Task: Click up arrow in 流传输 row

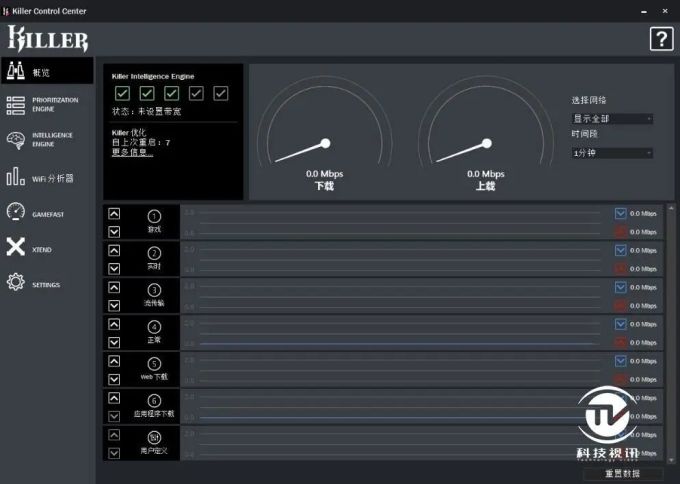Action: (114, 287)
